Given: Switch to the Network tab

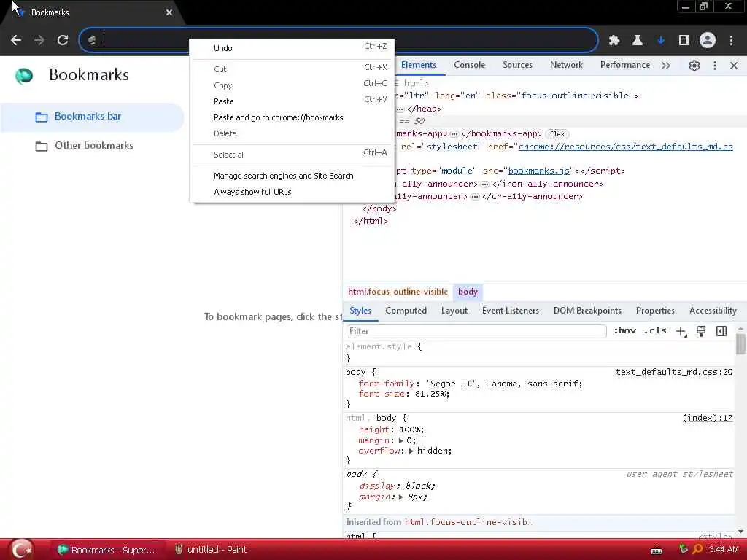Looking at the screenshot, I should [566, 65].
